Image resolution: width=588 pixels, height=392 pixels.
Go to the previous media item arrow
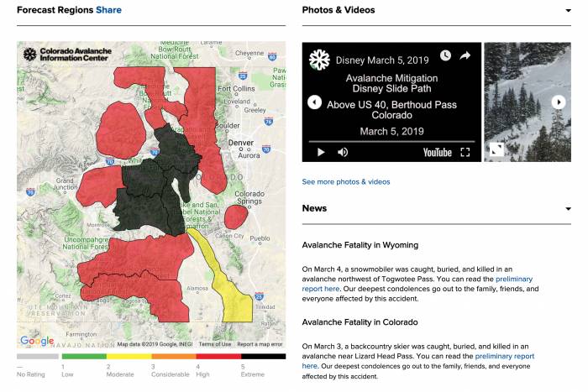coord(315,102)
